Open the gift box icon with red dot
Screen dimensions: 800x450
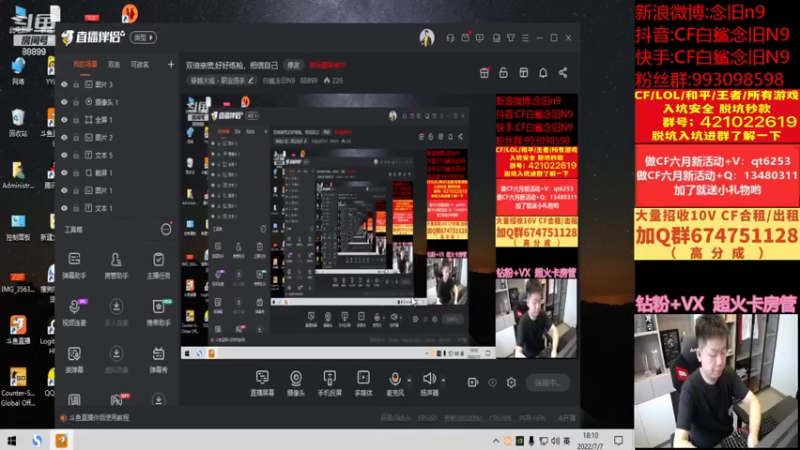pyautogui.click(x=484, y=72)
